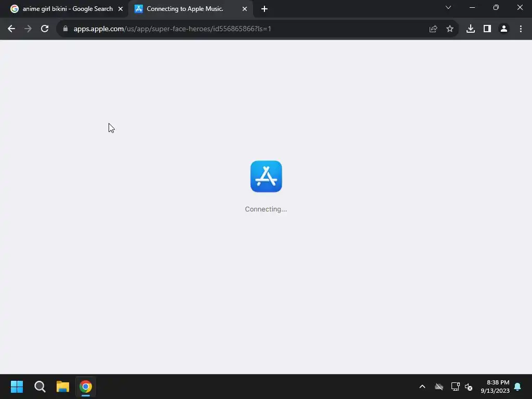Toggle the Chrome side panel
The image size is (532, 399).
point(487,29)
